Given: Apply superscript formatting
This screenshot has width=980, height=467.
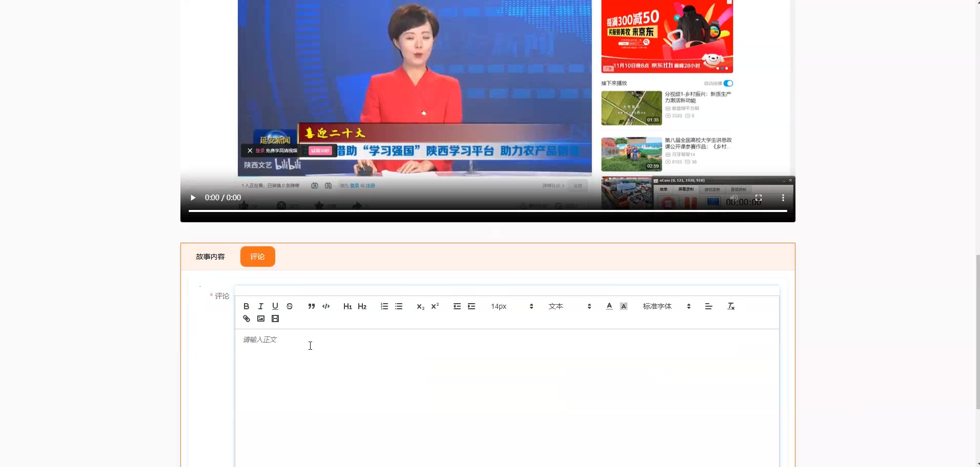Looking at the screenshot, I should [x=435, y=306].
